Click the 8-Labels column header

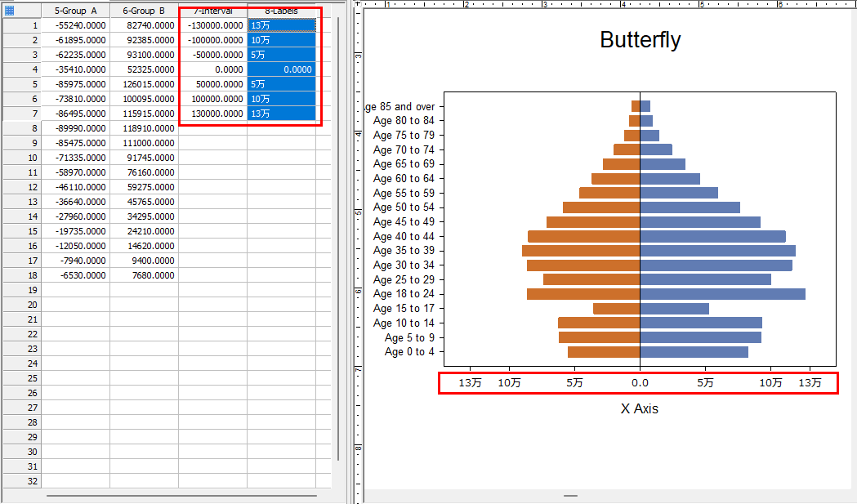pos(281,11)
